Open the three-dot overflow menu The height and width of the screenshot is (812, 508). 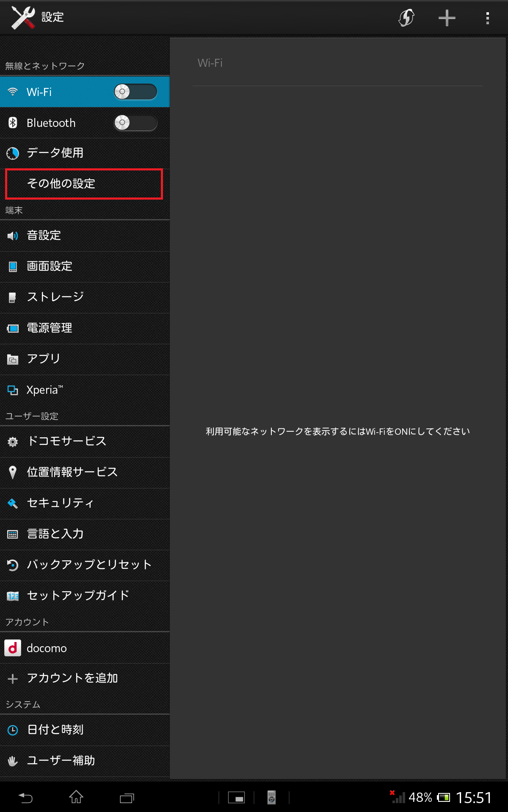pyautogui.click(x=488, y=18)
